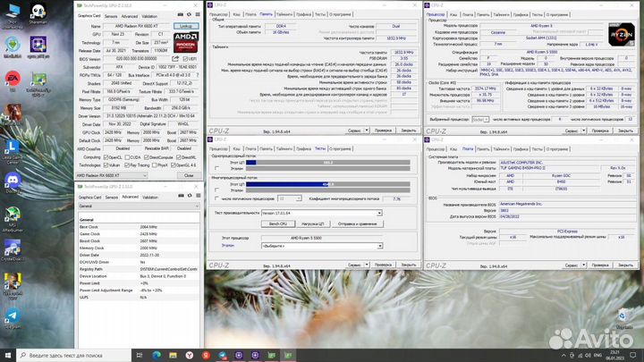The image size is (644, 362).
Task: Toggle the Ray Tracing checkbox
Action: tap(127, 165)
